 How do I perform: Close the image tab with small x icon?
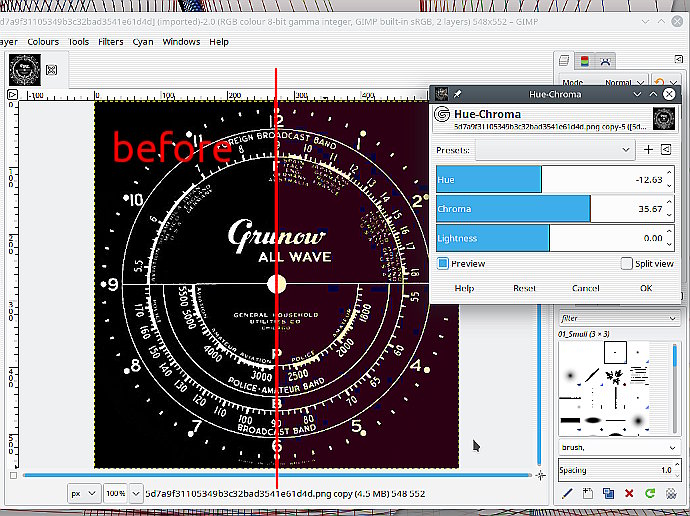point(51,70)
